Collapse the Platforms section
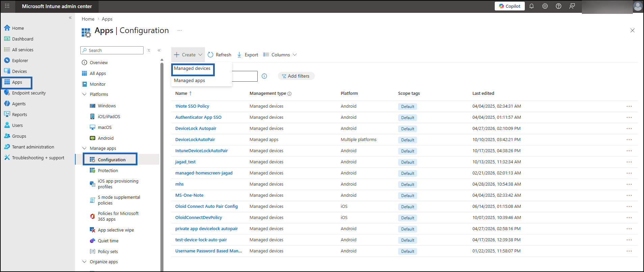 (x=84, y=94)
